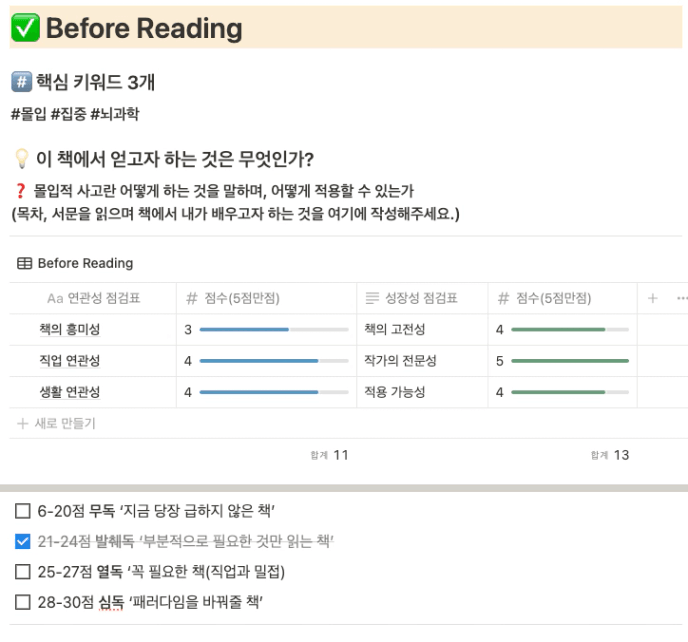Open the table's three-dot options menu
Screen dimensions: 688x642
click(x=682, y=298)
